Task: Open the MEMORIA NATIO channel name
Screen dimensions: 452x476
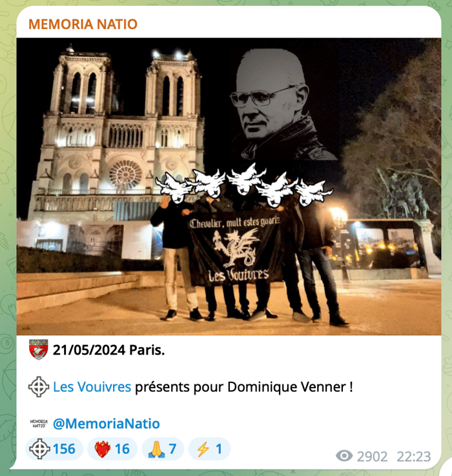Action: 83,24
